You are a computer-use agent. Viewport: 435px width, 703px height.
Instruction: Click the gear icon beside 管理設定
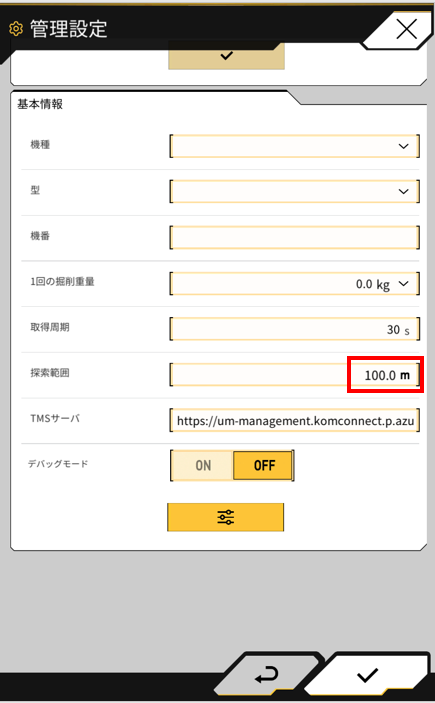(x=16, y=29)
